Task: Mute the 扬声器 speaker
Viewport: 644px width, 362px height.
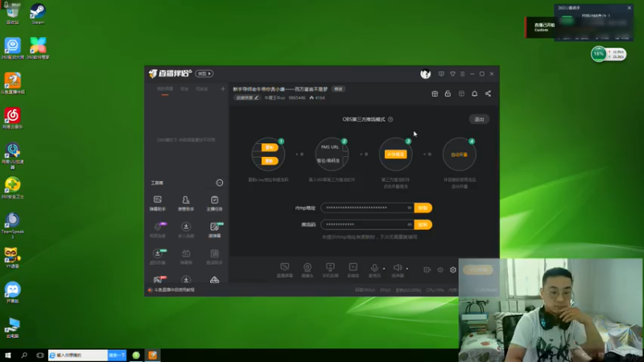Action: (397, 270)
